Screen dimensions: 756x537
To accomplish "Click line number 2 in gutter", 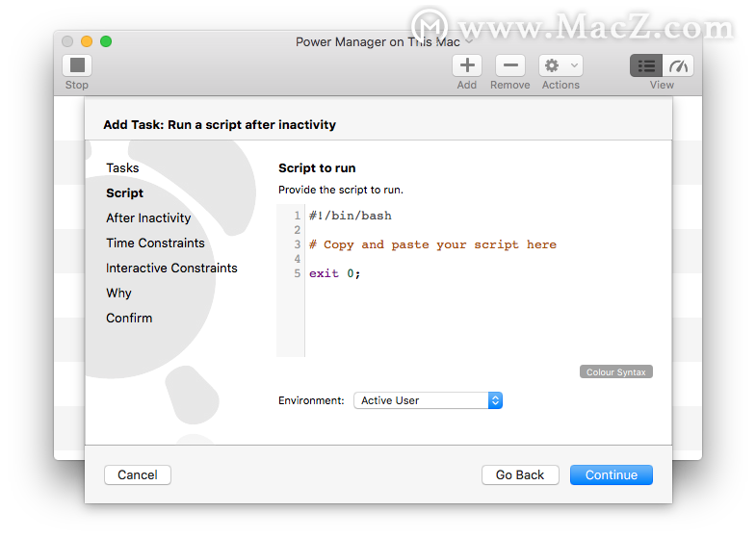I will pyautogui.click(x=298, y=230).
